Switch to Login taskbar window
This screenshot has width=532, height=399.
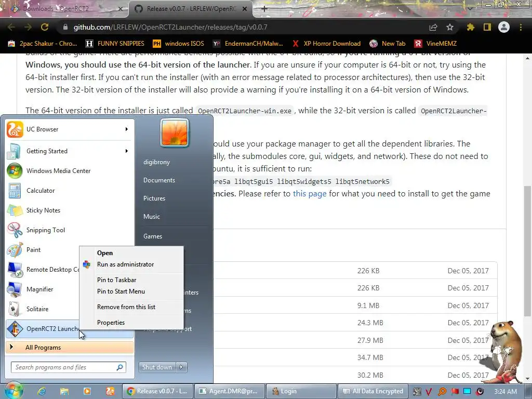tap(301, 391)
